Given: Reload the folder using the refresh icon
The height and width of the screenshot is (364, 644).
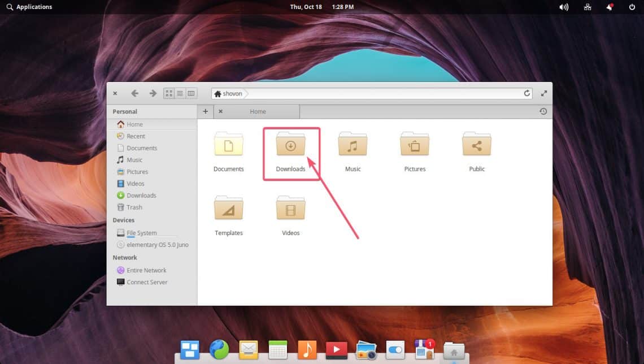Looking at the screenshot, I should point(526,93).
